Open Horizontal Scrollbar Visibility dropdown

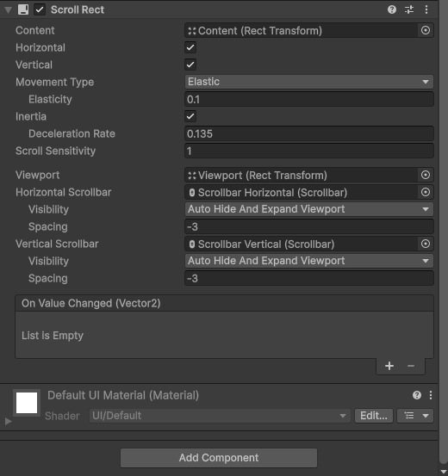[x=309, y=209]
